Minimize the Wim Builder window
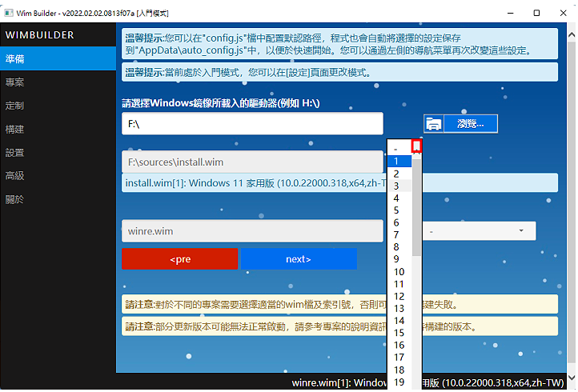 pyautogui.click(x=510, y=13)
